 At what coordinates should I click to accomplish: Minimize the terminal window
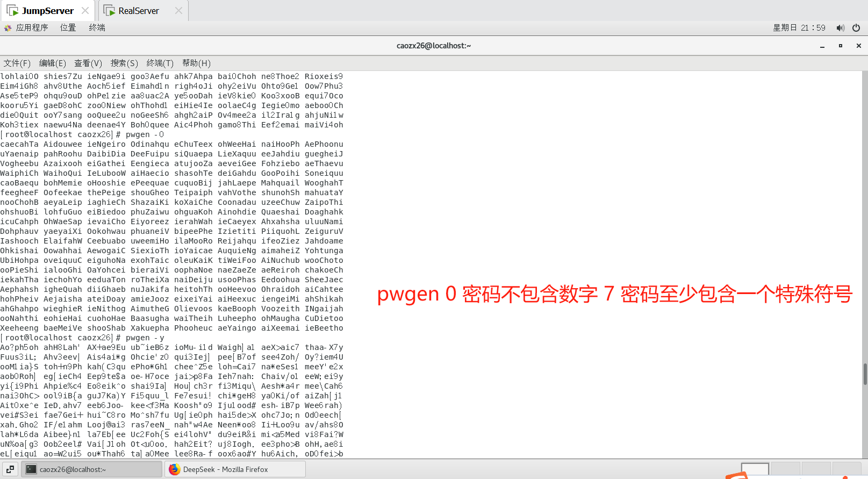(822, 46)
